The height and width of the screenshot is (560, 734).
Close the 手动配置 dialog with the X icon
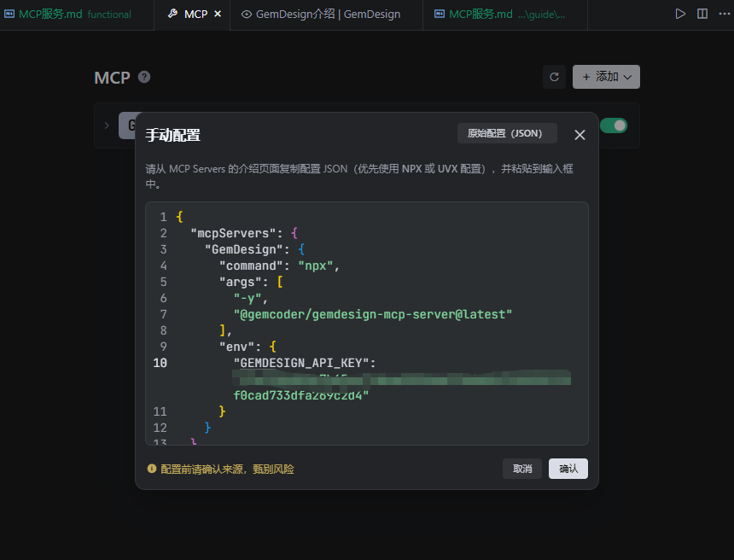coord(580,135)
